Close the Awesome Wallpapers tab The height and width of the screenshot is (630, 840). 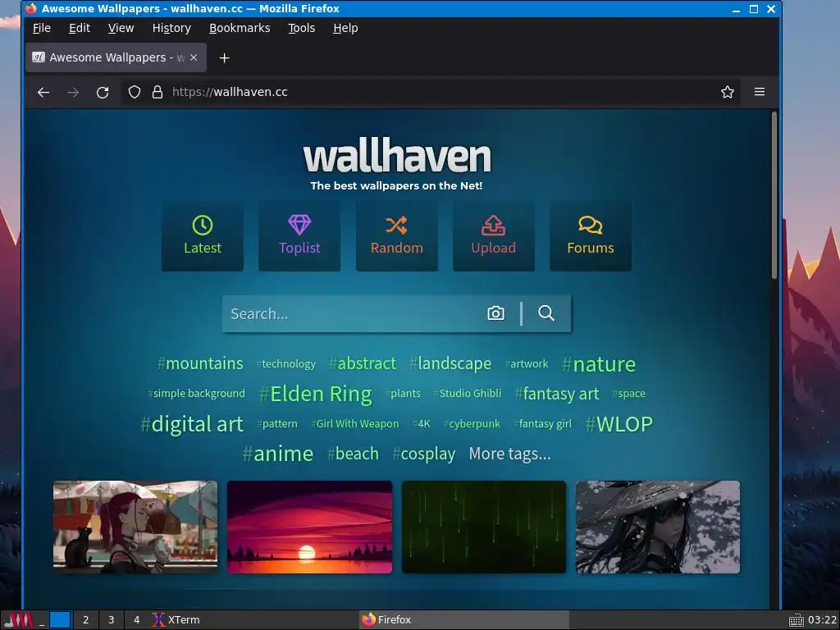point(194,57)
